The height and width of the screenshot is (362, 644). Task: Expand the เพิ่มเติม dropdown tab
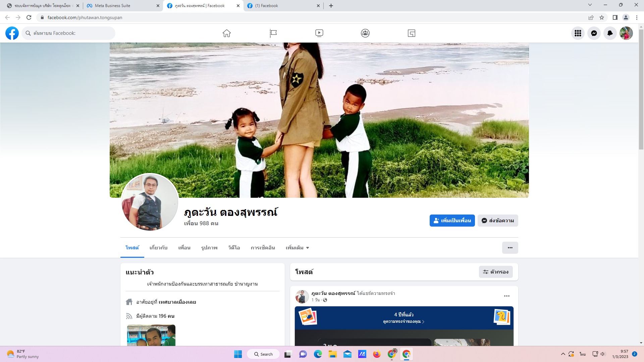click(x=297, y=248)
